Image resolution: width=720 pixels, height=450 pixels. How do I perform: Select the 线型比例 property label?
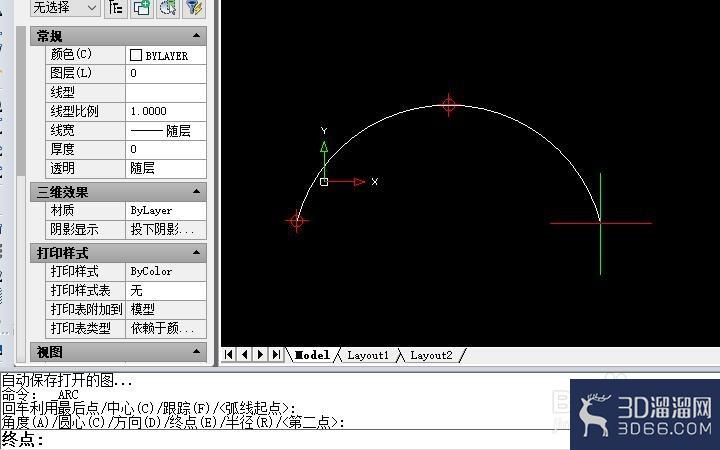coord(74,111)
